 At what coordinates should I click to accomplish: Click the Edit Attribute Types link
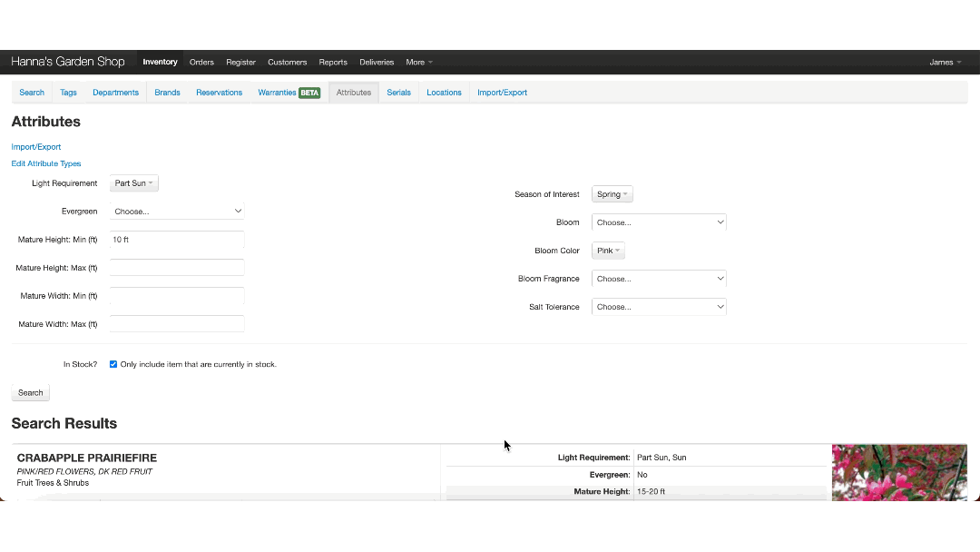pyautogui.click(x=46, y=164)
